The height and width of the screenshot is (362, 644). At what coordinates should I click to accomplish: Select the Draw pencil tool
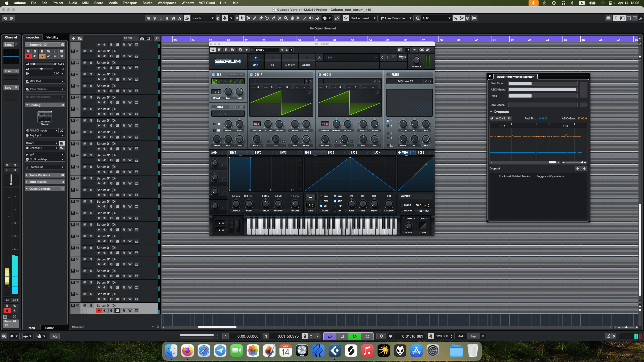(254, 18)
